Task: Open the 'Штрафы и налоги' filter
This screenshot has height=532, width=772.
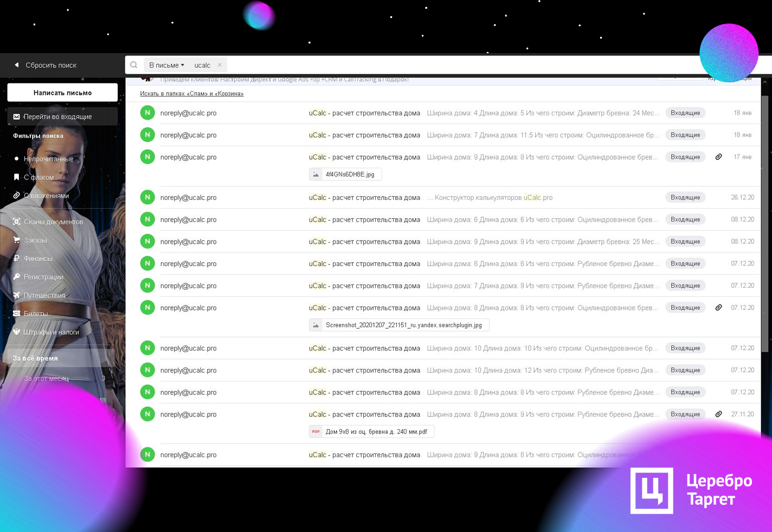Action: (51, 332)
